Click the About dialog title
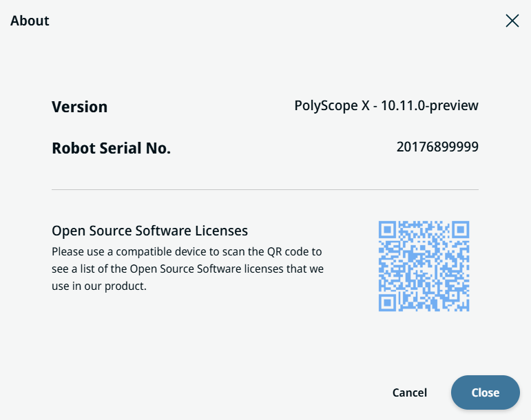Image resolution: width=531 pixels, height=420 pixels. [30, 21]
